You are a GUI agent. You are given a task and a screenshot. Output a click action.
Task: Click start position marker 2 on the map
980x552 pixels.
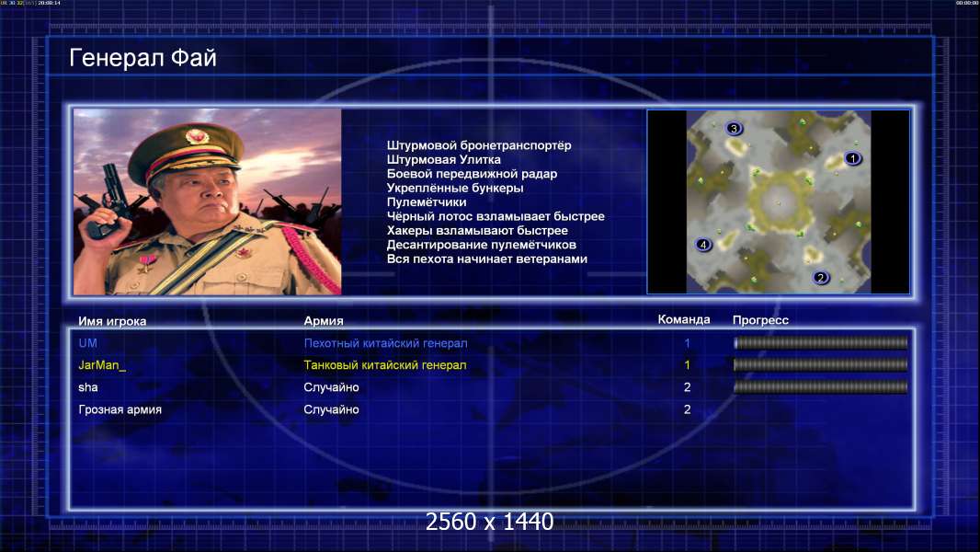pyautogui.click(x=821, y=278)
